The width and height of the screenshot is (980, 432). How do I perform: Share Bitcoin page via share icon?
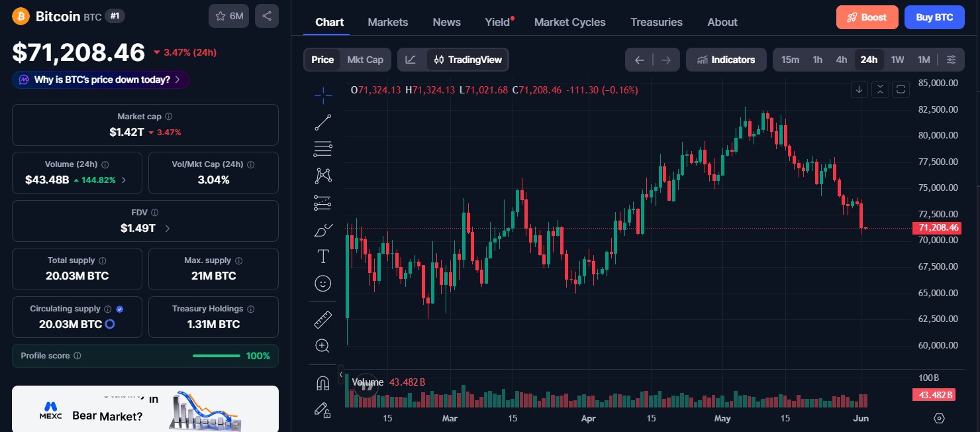coord(267,16)
